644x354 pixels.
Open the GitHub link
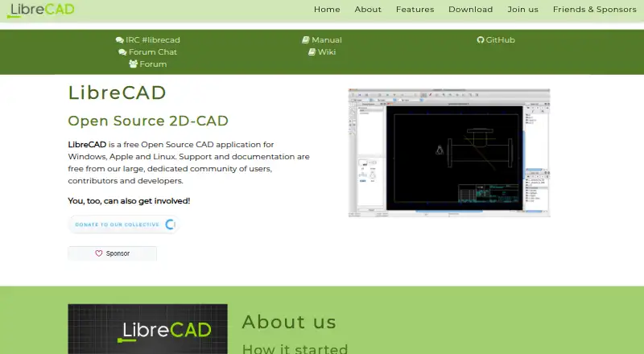click(500, 40)
